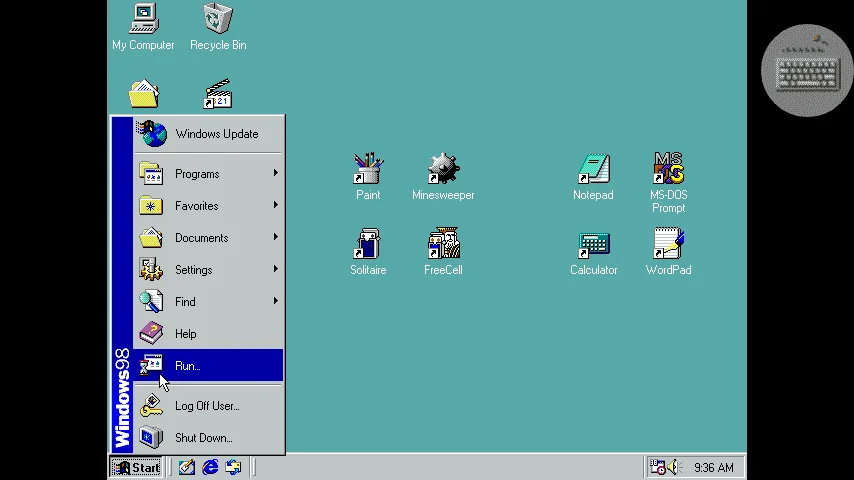Open the Calculator shortcut
854x480 pixels.
pyautogui.click(x=593, y=252)
